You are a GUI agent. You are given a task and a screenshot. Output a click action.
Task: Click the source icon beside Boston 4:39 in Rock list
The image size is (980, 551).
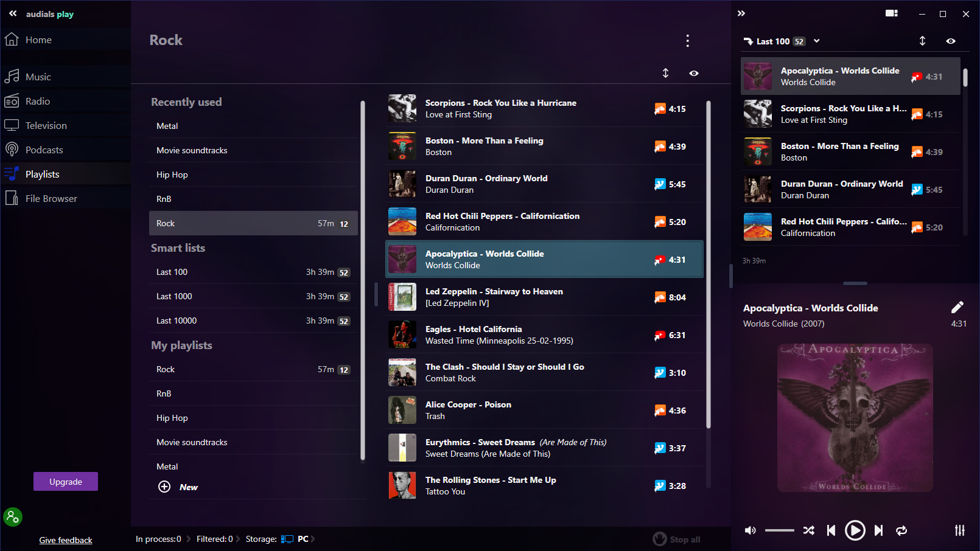click(660, 147)
